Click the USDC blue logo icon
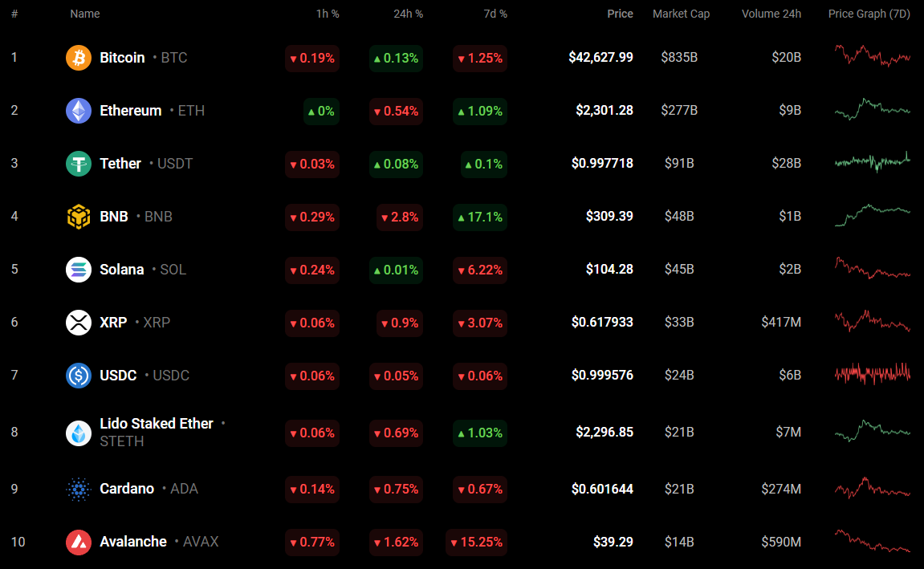This screenshot has height=569, width=924. [79, 376]
